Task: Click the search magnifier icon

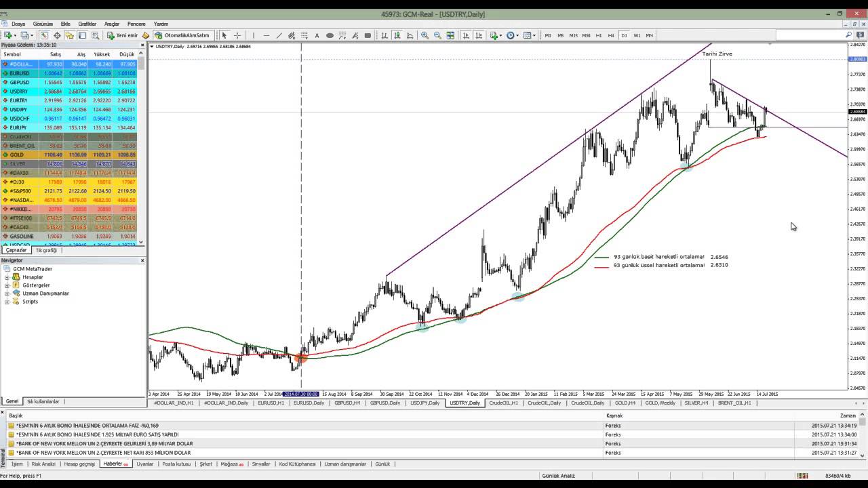Action: (x=848, y=35)
